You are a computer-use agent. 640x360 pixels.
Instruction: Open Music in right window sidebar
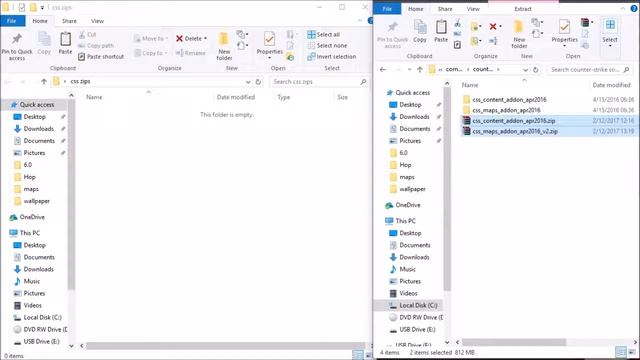407,269
